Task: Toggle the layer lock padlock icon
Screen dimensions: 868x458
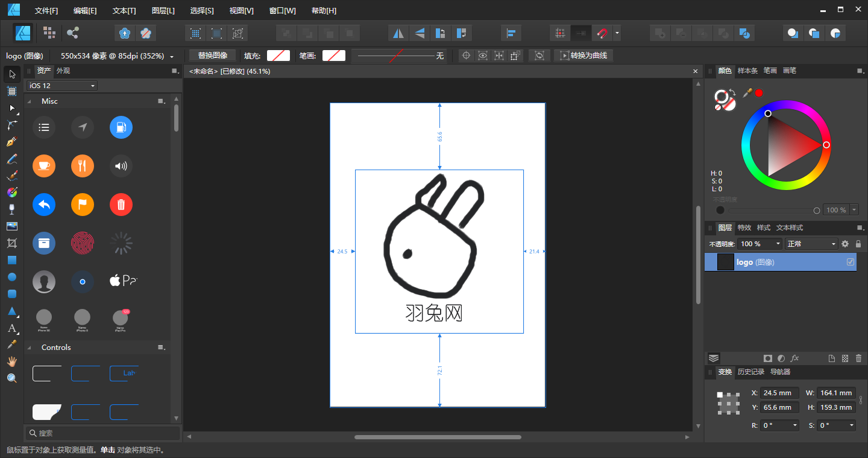Action: tap(858, 244)
